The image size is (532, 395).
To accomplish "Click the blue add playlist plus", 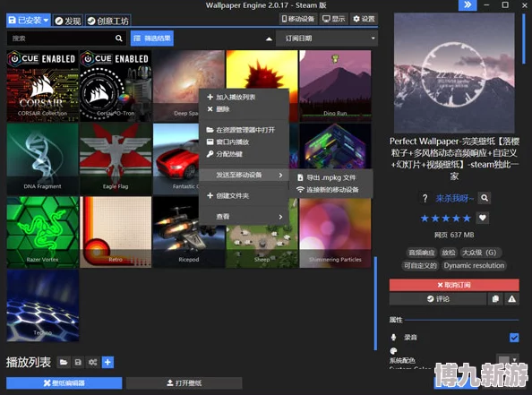I will tap(107, 363).
